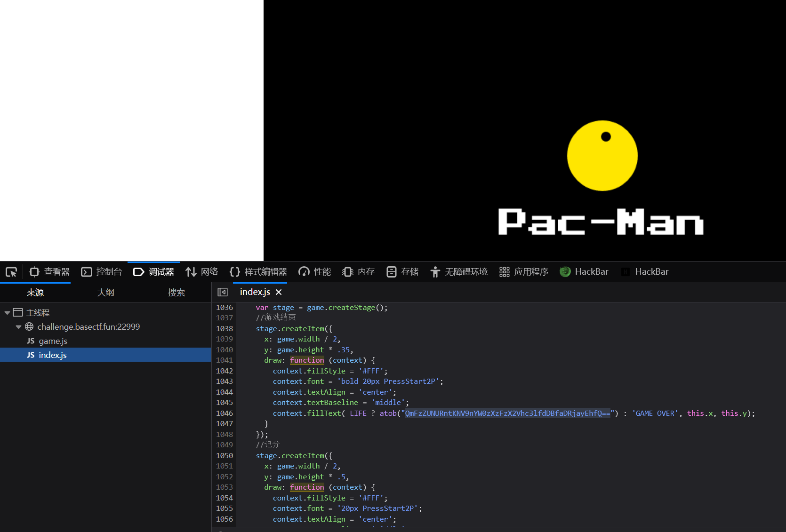Open the green HackBar tab

coord(584,272)
